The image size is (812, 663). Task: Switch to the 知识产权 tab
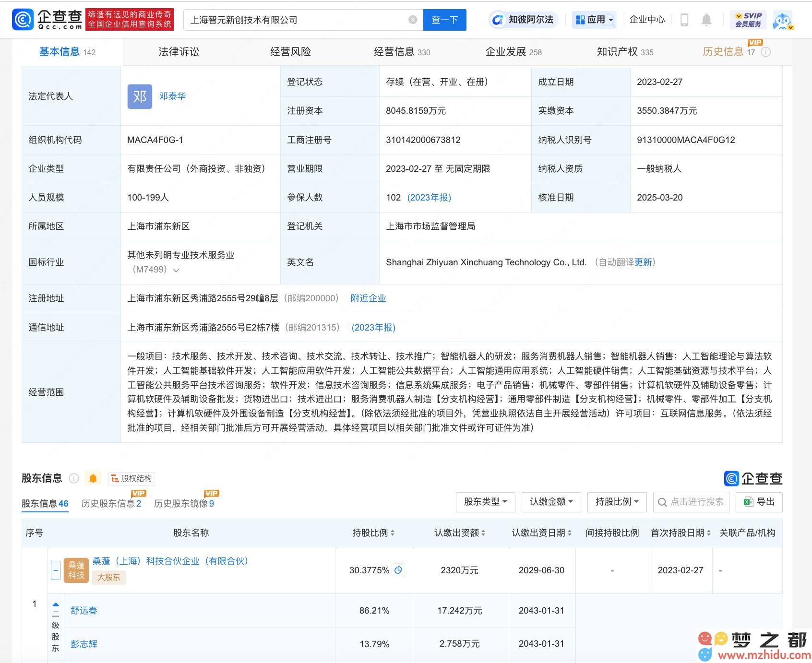pos(625,52)
